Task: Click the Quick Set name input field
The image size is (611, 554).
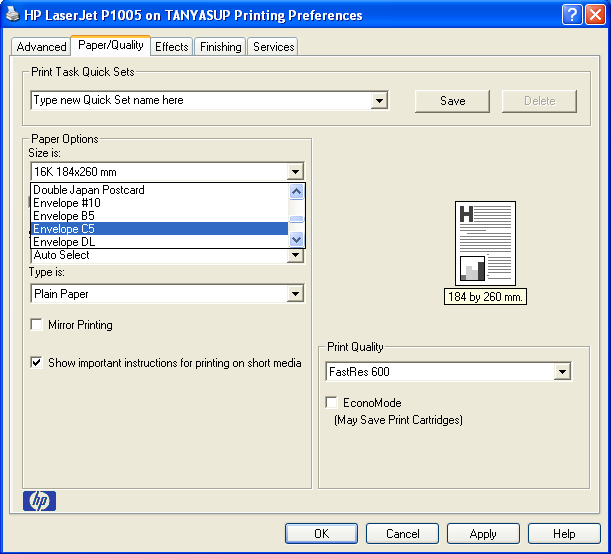Action: pos(201,101)
